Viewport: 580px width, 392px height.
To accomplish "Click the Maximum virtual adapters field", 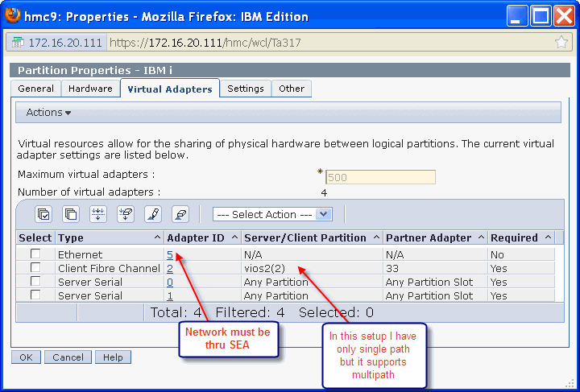I will tap(380, 177).
